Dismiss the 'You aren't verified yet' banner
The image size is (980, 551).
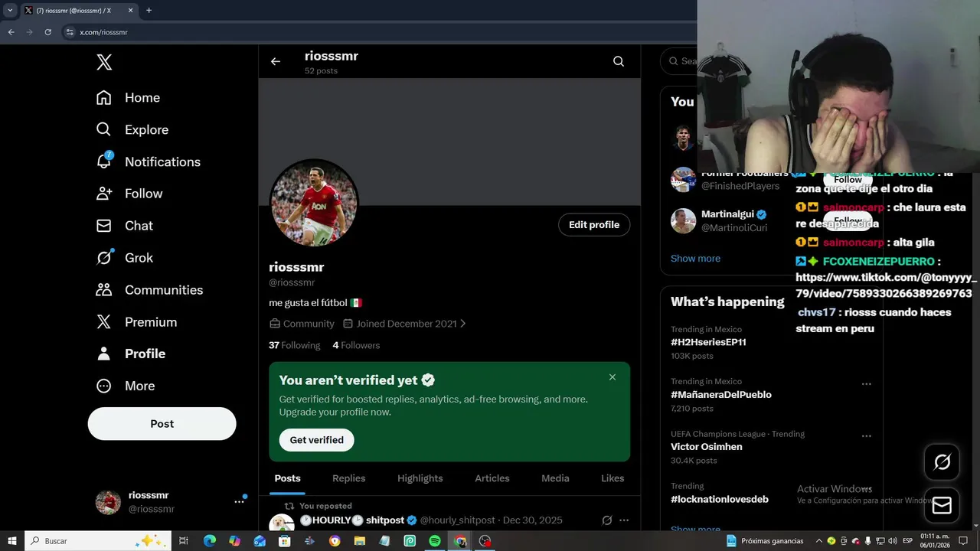612,377
